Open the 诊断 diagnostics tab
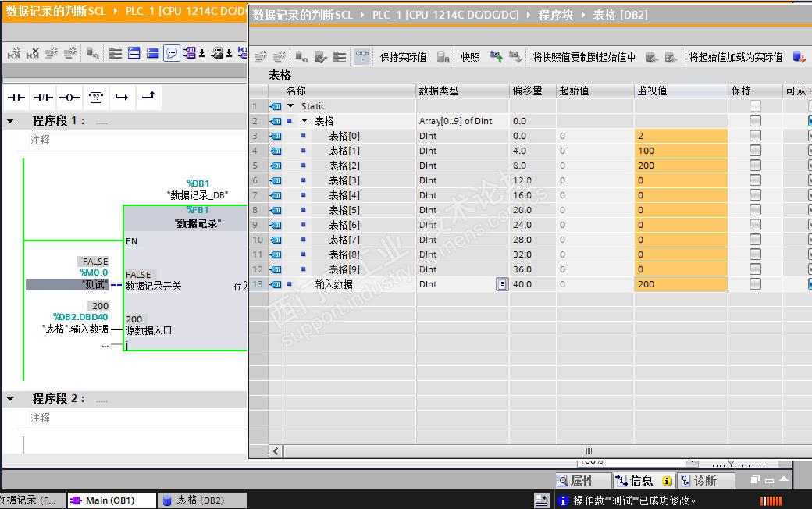This screenshot has width=812, height=509. tap(705, 481)
